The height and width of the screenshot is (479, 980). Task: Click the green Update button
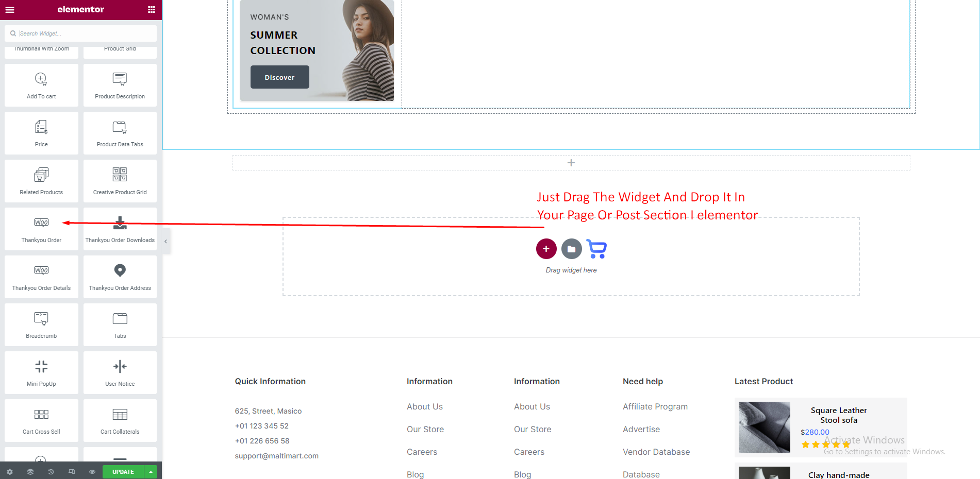(123, 472)
